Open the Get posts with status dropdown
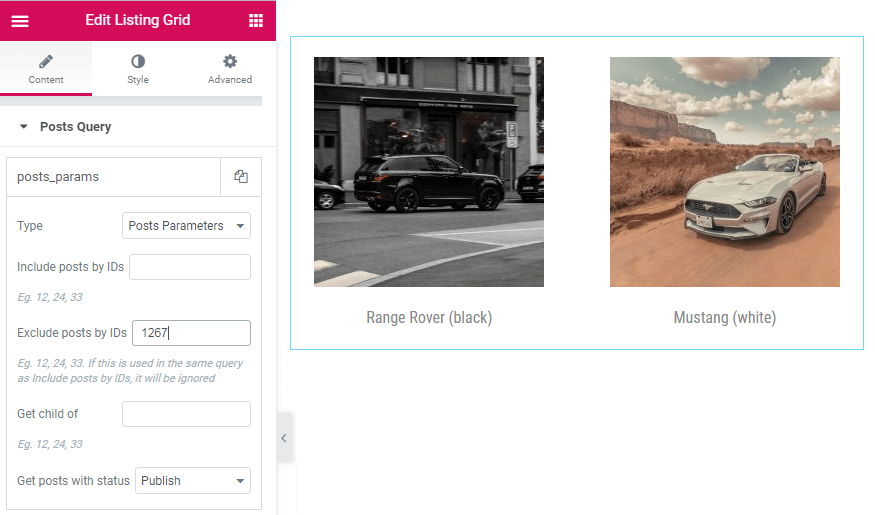The image size is (875, 515). 193,480
